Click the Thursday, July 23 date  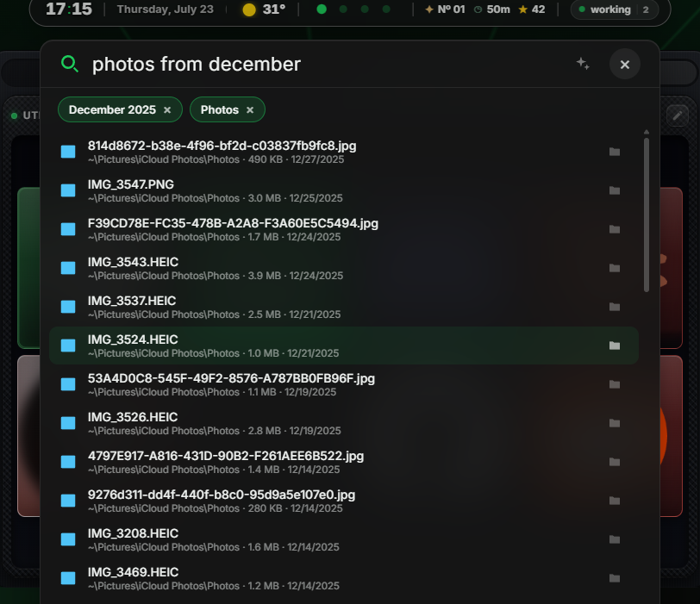[166, 9]
